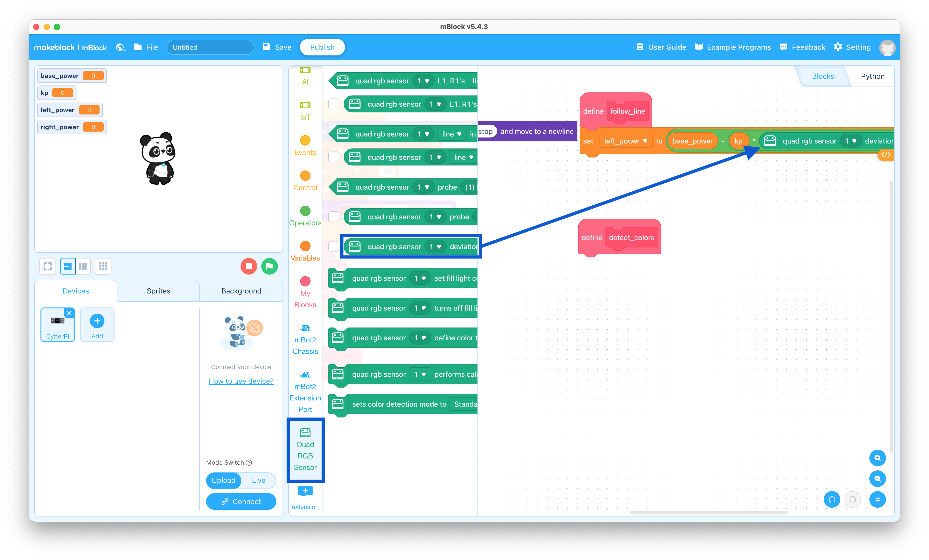Reset workspace zoom to default

click(877, 500)
